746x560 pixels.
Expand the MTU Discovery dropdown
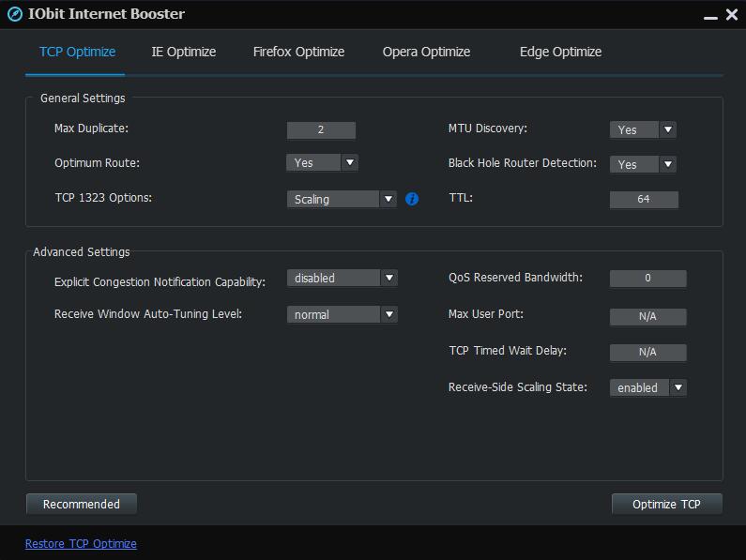point(667,129)
